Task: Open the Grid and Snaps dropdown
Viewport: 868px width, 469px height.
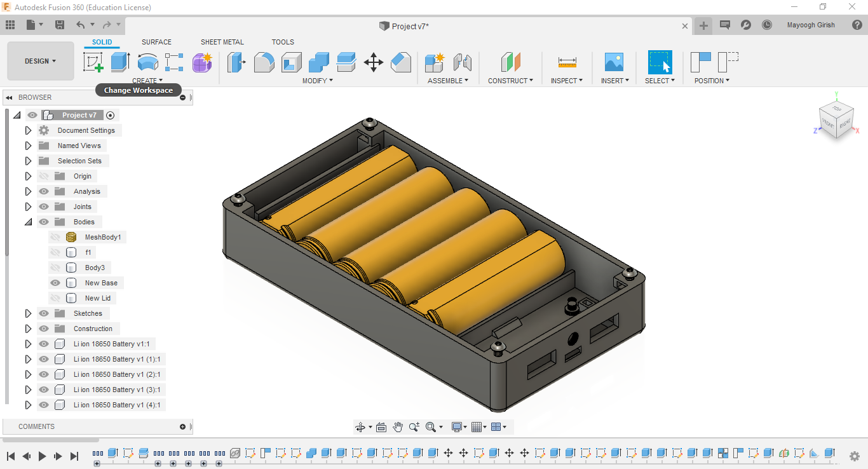Action: [x=480, y=427]
